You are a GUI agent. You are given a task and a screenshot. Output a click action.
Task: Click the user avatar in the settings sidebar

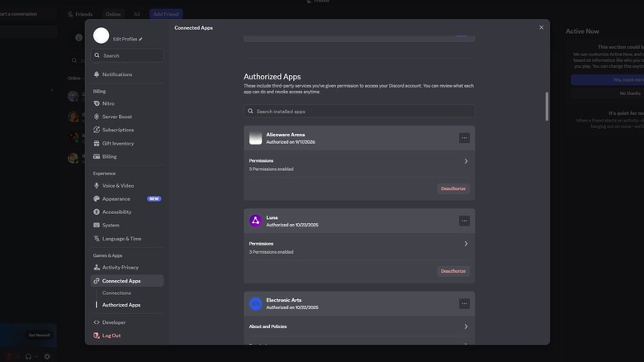[x=101, y=36]
